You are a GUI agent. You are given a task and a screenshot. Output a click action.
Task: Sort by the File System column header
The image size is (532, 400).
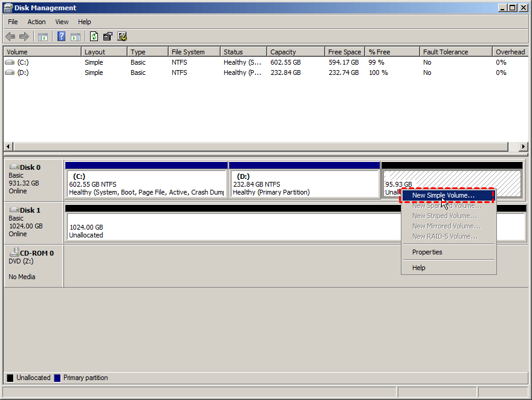point(194,52)
